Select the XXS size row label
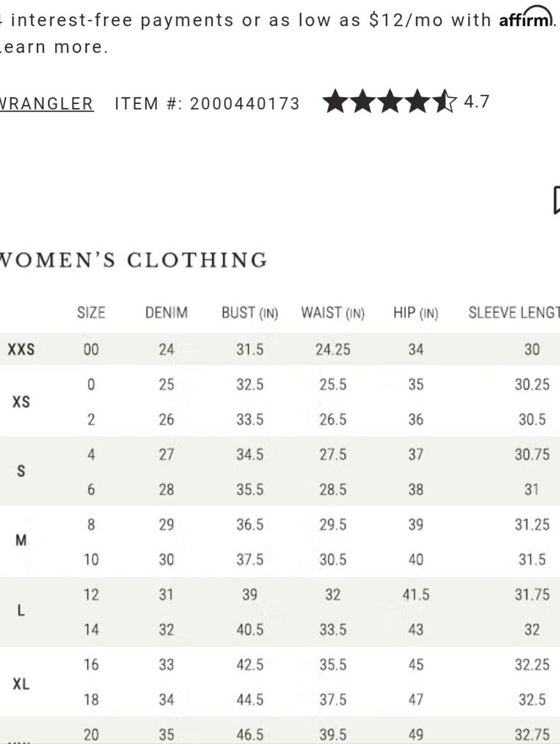 click(x=21, y=349)
